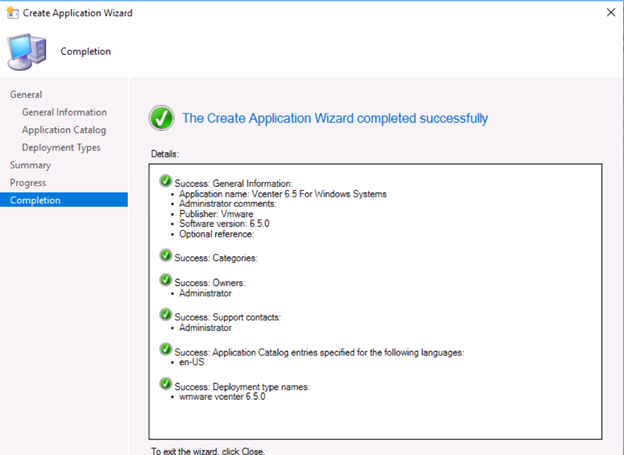Click green check next to Owners success

point(166,280)
